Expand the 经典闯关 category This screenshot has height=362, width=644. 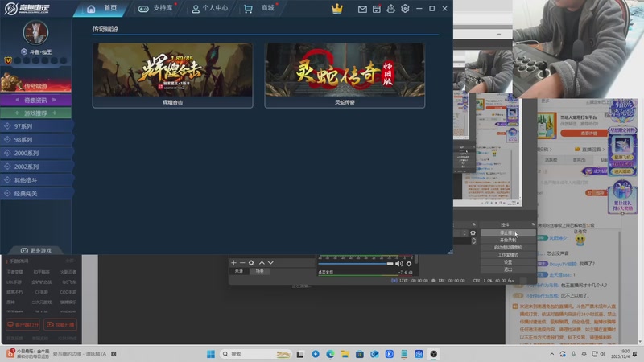coord(36,194)
